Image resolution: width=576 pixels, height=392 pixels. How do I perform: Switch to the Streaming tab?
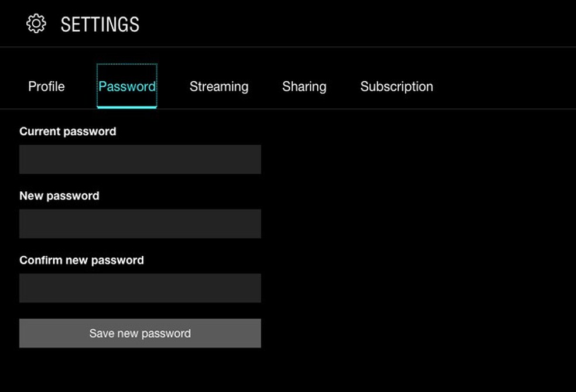click(219, 87)
